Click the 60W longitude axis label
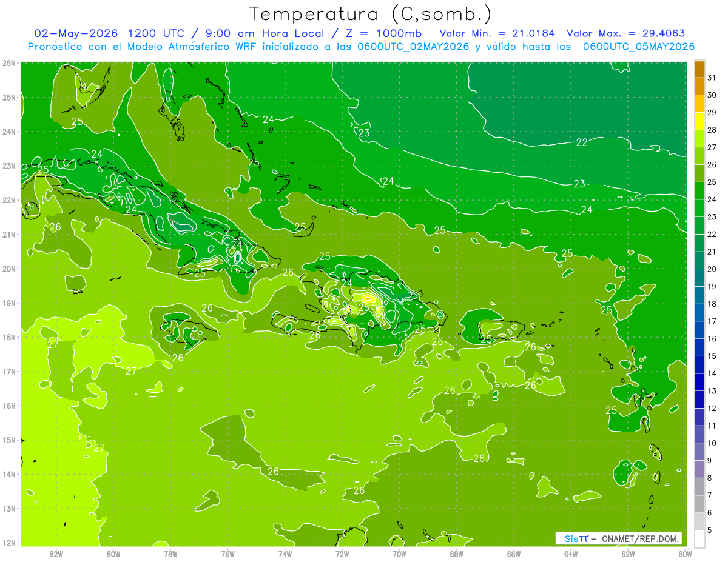The height and width of the screenshot is (562, 728). pos(685,553)
